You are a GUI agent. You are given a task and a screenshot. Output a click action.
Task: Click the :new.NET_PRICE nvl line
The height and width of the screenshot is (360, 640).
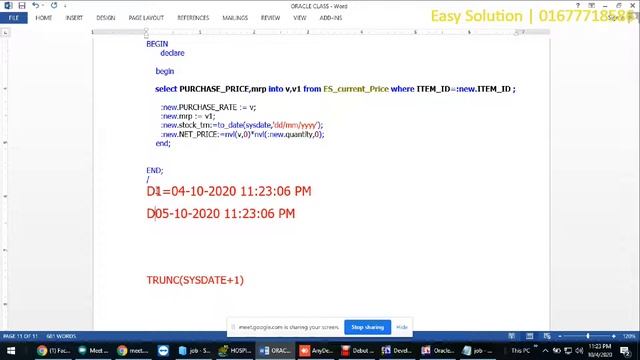coord(242,134)
